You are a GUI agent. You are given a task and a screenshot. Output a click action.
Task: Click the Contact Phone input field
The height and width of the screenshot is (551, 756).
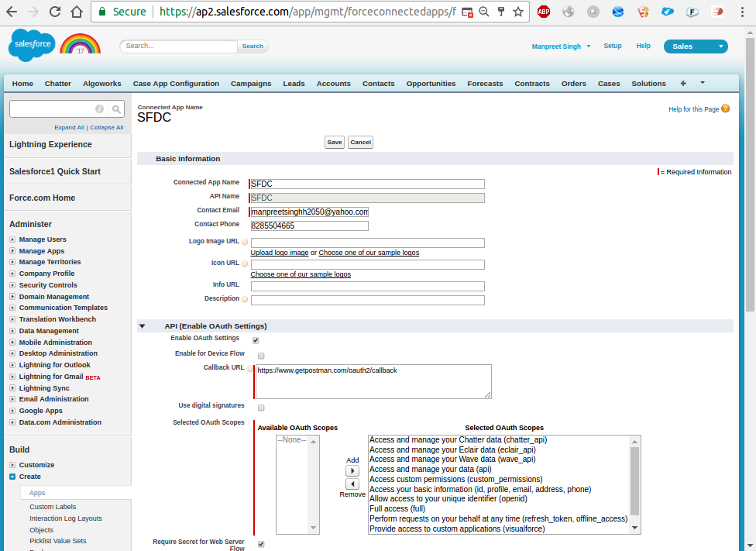310,226
